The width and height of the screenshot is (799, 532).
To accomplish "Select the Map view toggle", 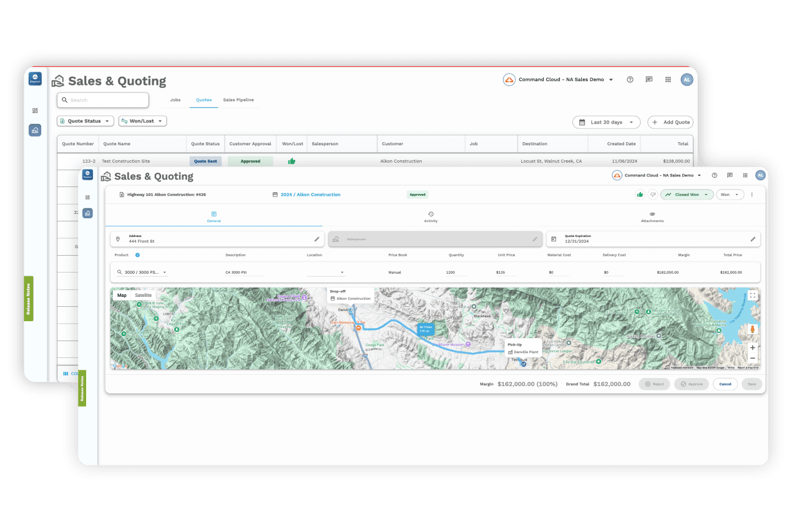I will tap(122, 295).
